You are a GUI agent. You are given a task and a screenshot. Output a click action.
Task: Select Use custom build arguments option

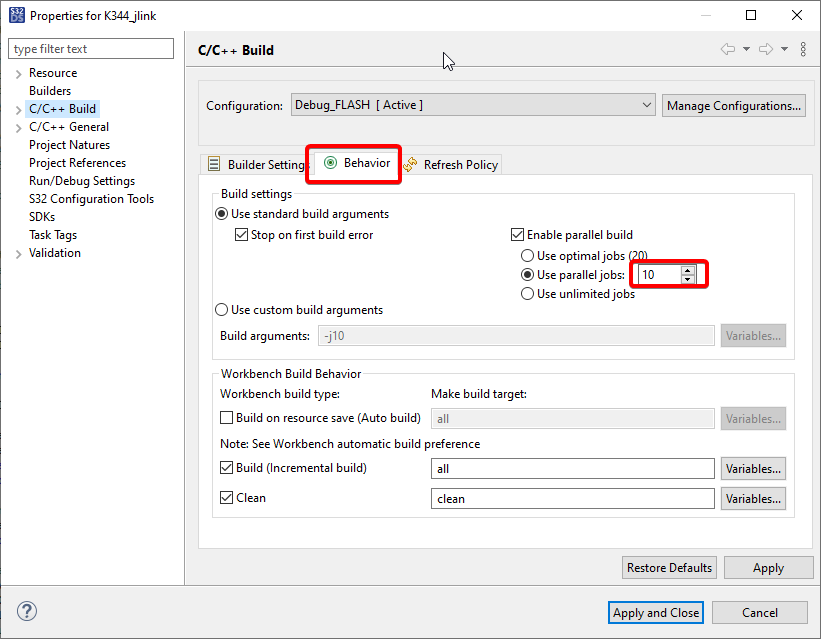pos(222,310)
